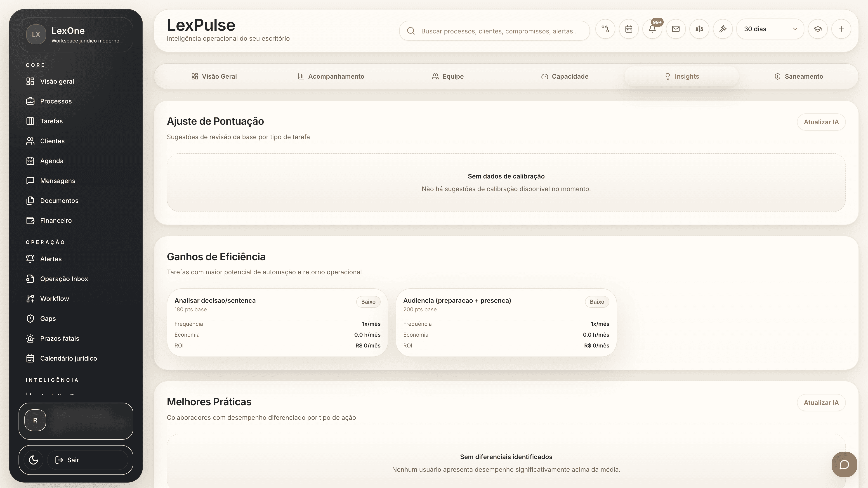Click the workflow branch icon near search
This screenshot has width=868, height=488.
tap(606, 29)
